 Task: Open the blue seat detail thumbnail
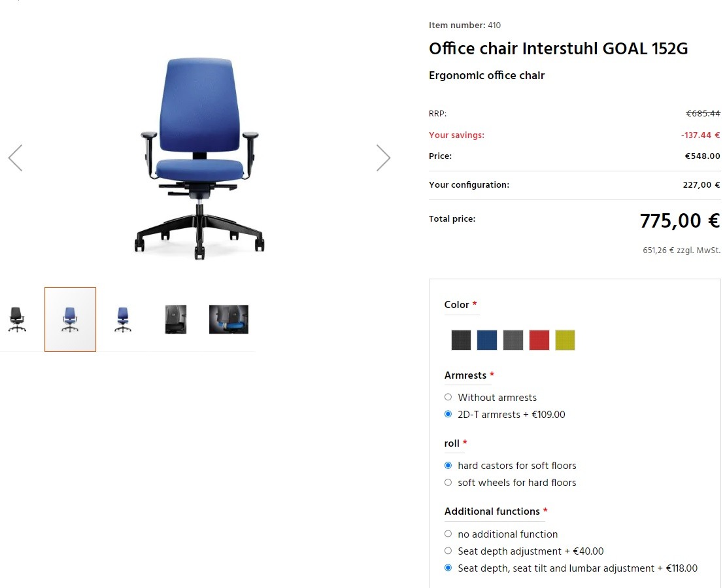229,319
